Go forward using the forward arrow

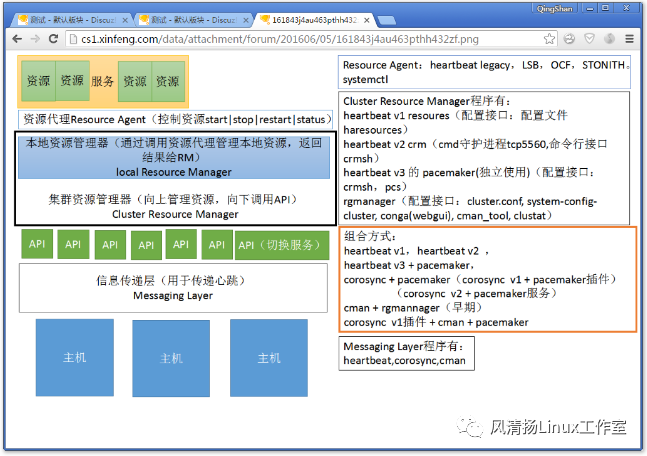[x=35, y=39]
